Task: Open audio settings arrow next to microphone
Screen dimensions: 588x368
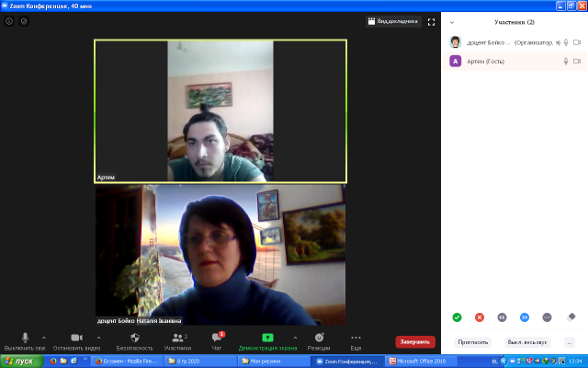Action: pyautogui.click(x=44, y=338)
